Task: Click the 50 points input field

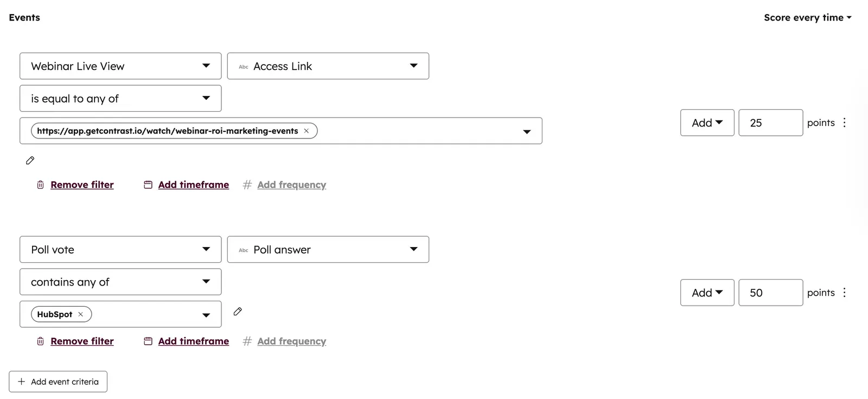Action: (x=770, y=293)
